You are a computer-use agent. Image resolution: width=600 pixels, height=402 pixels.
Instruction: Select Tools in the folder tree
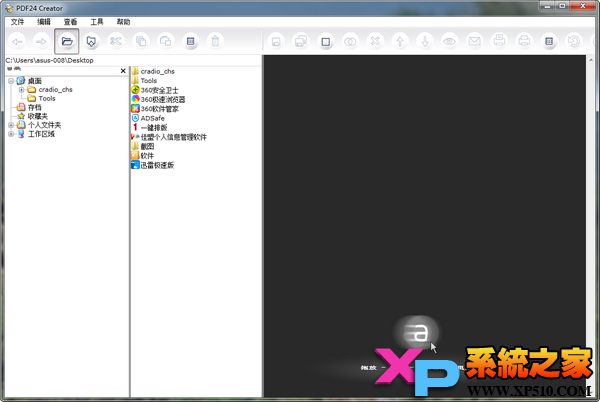tap(47, 98)
